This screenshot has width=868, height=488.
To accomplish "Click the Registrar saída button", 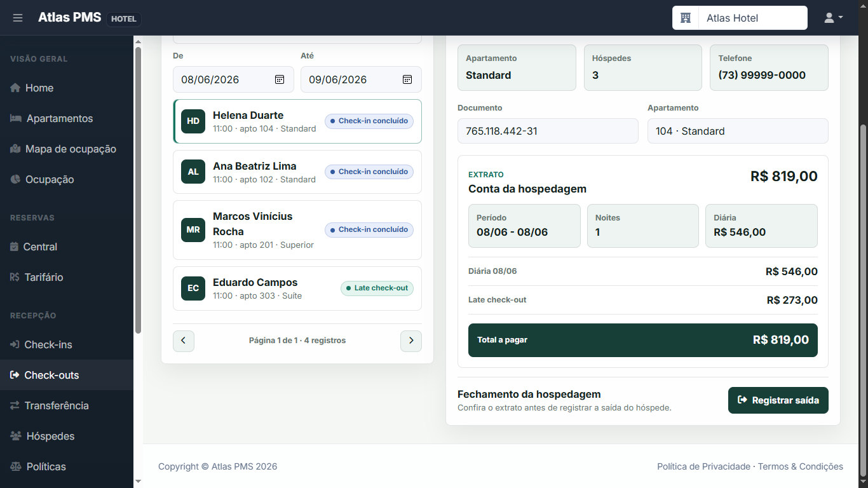I will [x=778, y=400].
